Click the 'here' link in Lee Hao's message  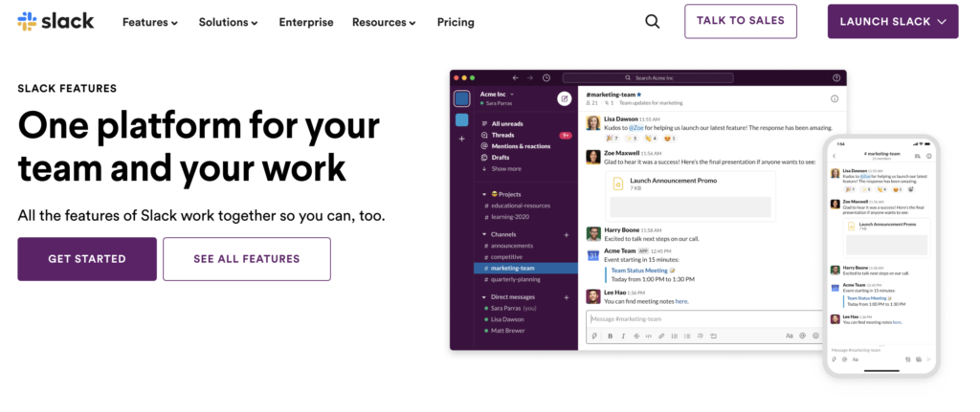[681, 301]
